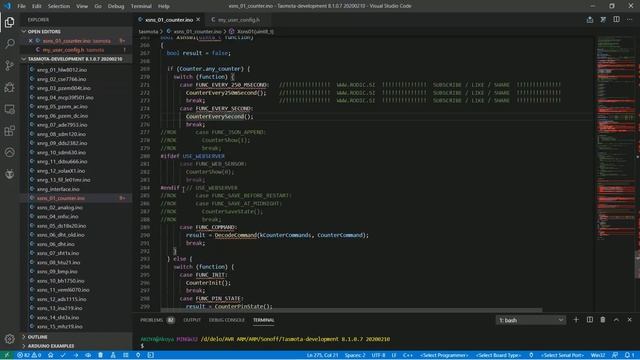Open editor More Actions ellipsis

click(x=629, y=19)
